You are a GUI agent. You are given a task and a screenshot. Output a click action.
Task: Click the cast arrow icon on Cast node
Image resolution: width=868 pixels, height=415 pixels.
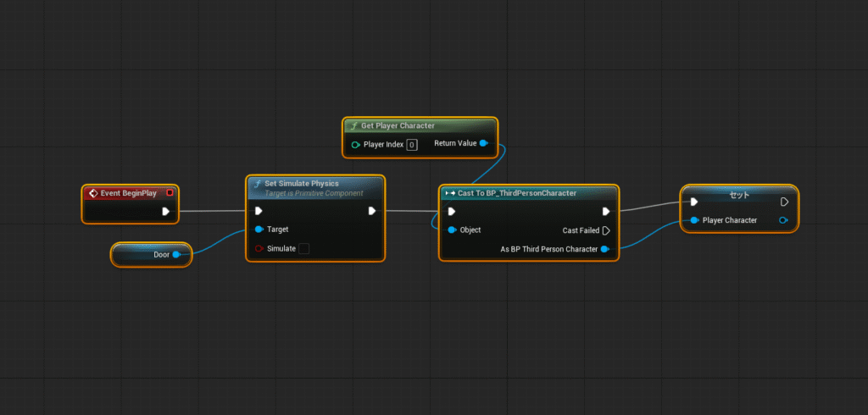(450, 193)
